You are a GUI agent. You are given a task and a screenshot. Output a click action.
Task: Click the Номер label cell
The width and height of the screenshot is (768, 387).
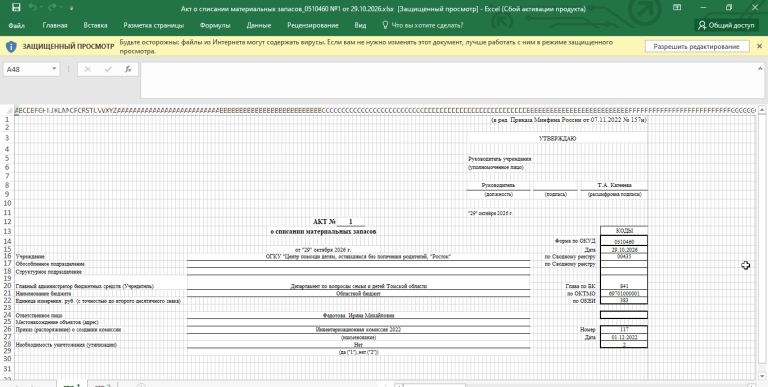[x=587, y=330]
